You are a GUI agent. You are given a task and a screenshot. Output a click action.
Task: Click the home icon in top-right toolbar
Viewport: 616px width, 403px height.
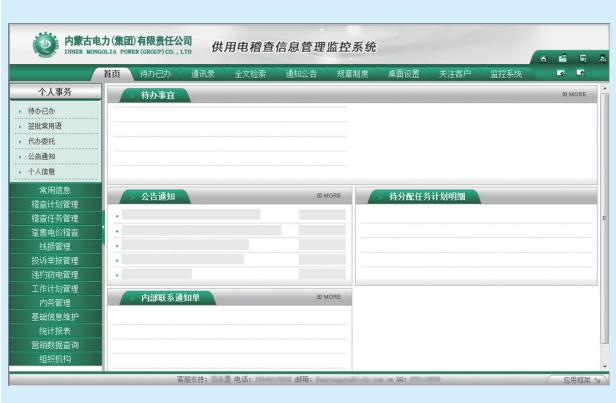(545, 60)
